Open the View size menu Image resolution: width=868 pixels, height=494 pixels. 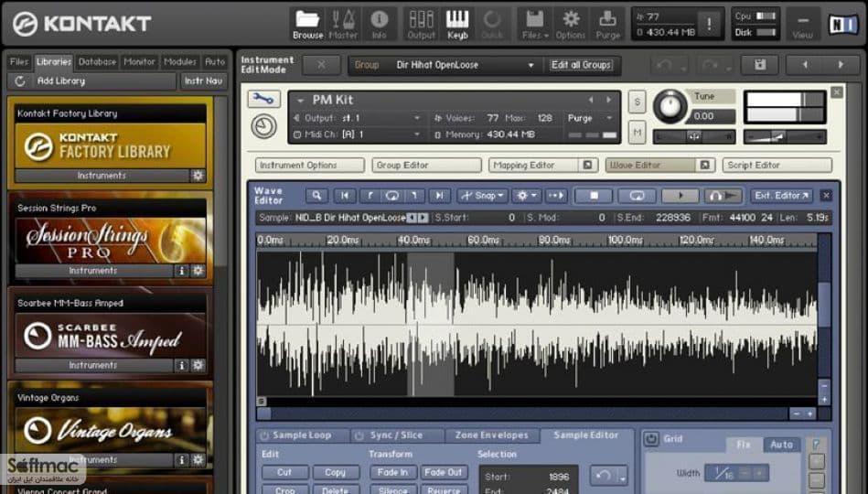click(x=802, y=25)
